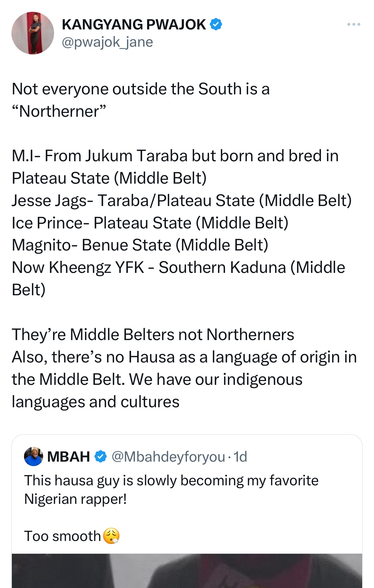
Task: Click "They're Middle Belters not Northerners" line
Action: (153, 335)
